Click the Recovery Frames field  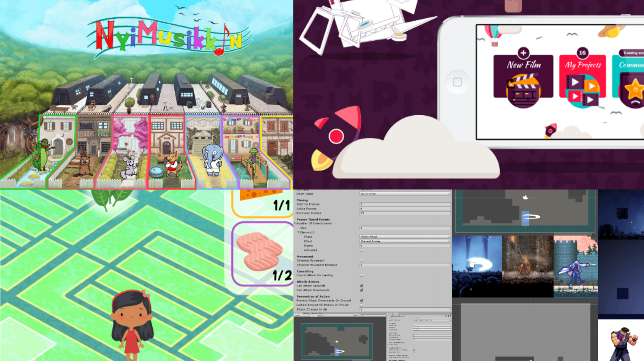[405, 213]
